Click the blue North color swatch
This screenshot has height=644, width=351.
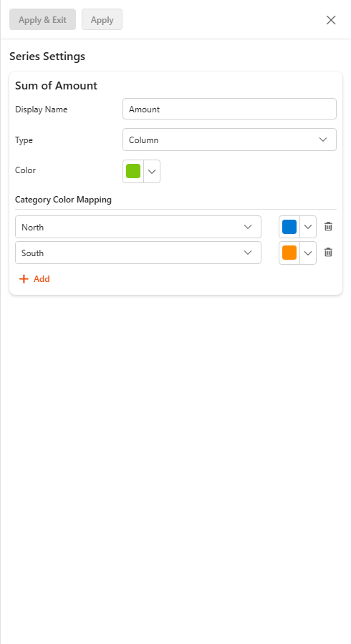(x=289, y=227)
